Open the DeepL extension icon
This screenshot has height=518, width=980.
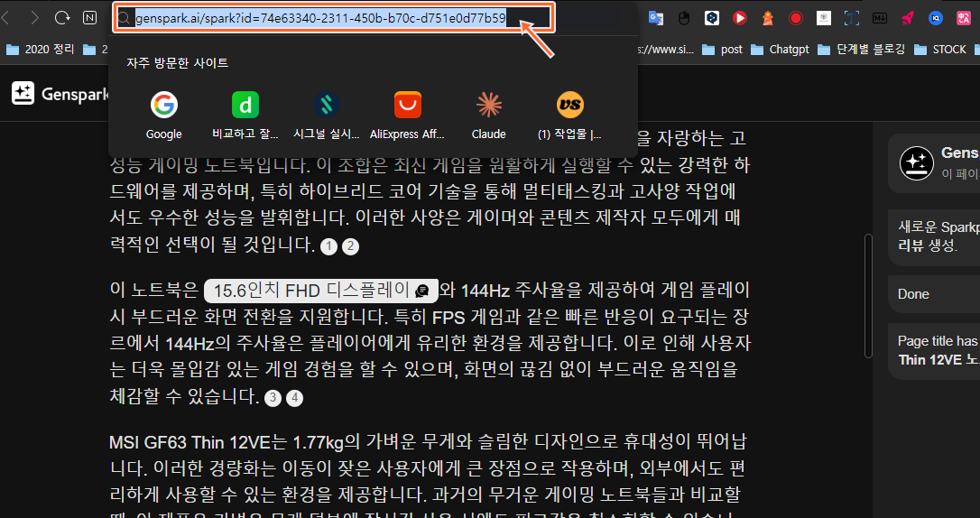point(711,18)
